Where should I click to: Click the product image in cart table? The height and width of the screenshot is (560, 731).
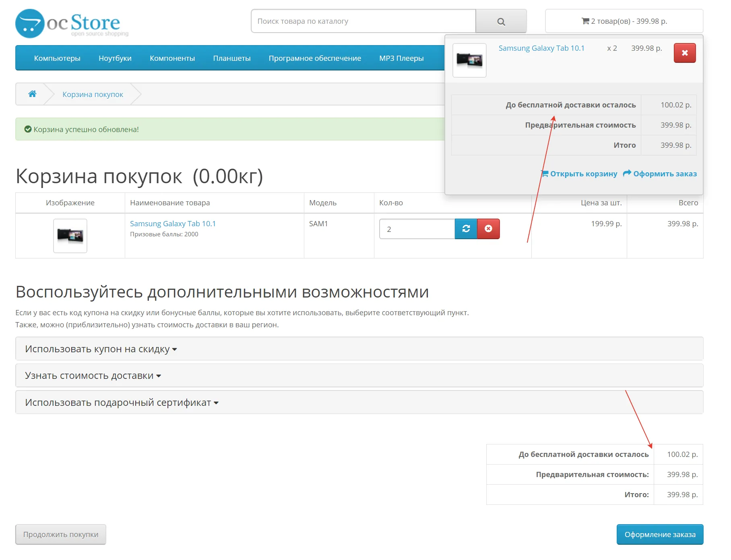(x=70, y=236)
